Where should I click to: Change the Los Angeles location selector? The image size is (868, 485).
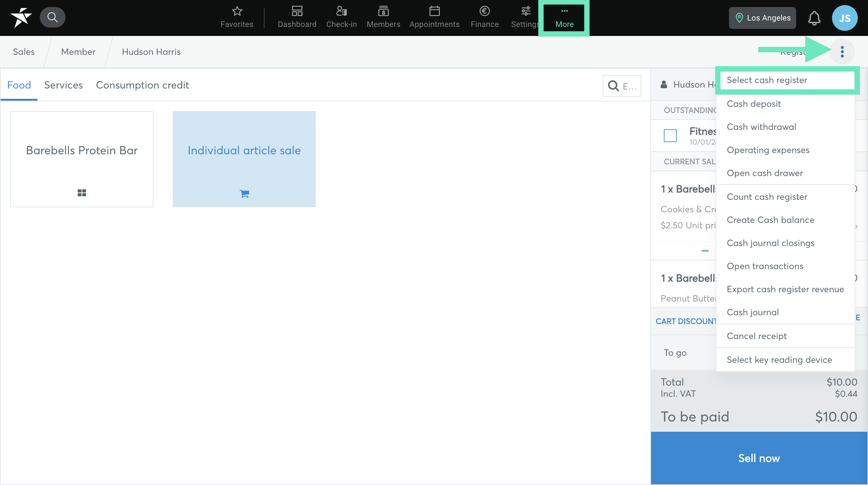[762, 18]
